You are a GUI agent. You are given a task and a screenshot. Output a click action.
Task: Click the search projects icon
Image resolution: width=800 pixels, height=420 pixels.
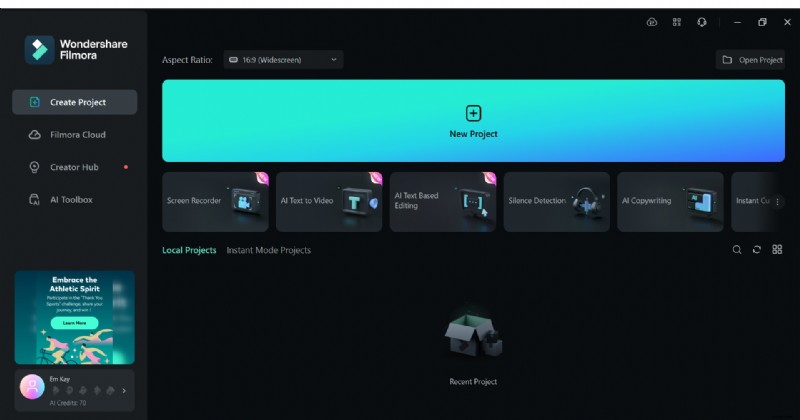[x=737, y=250]
